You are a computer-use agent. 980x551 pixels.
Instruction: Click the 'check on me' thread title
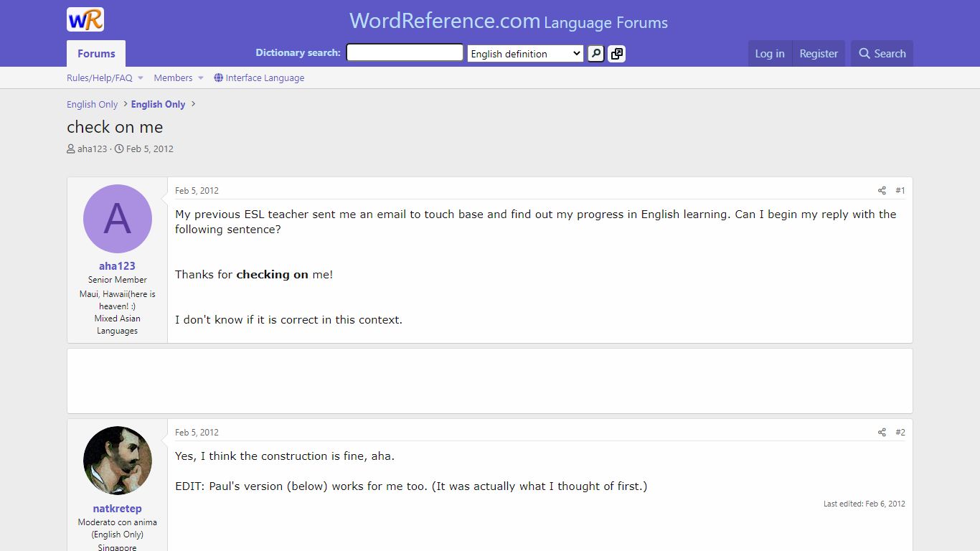115,127
